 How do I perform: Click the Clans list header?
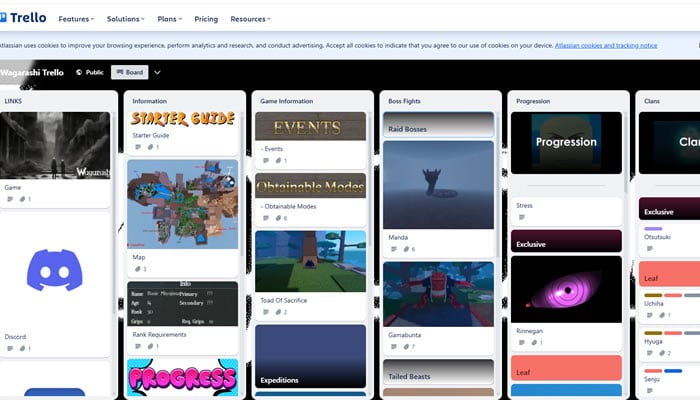point(652,101)
